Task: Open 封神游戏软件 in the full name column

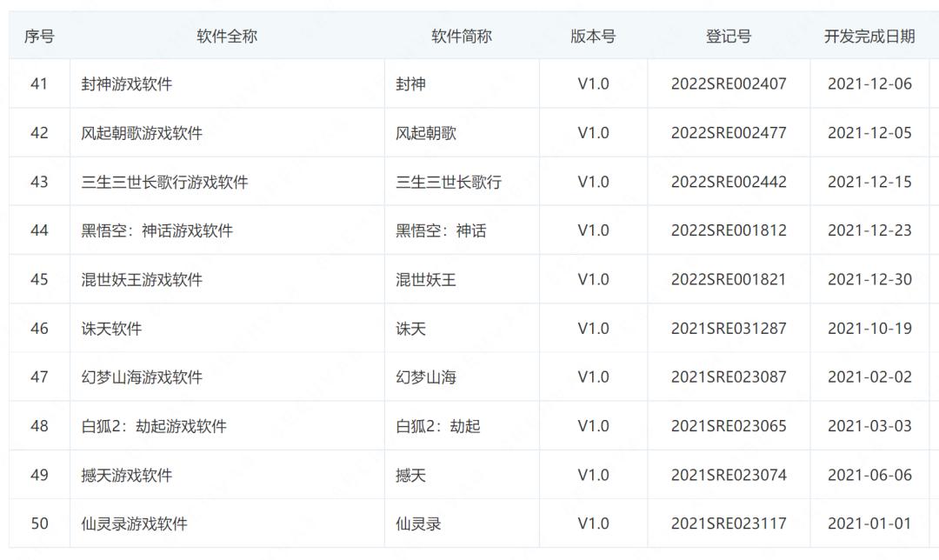Action: click(x=126, y=84)
